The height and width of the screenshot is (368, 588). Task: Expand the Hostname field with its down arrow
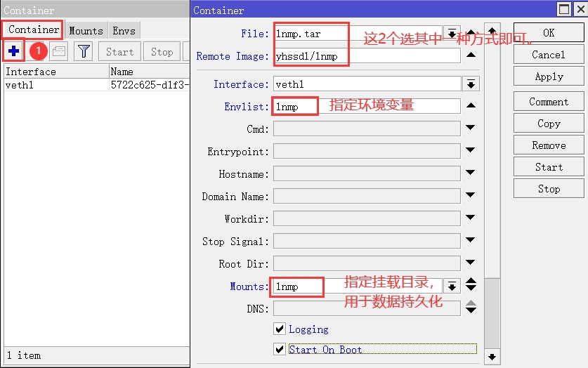471,174
